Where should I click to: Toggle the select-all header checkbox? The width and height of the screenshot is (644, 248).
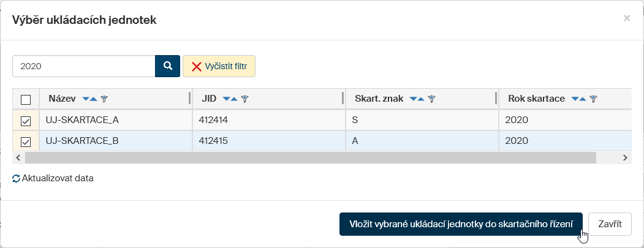[26, 99]
